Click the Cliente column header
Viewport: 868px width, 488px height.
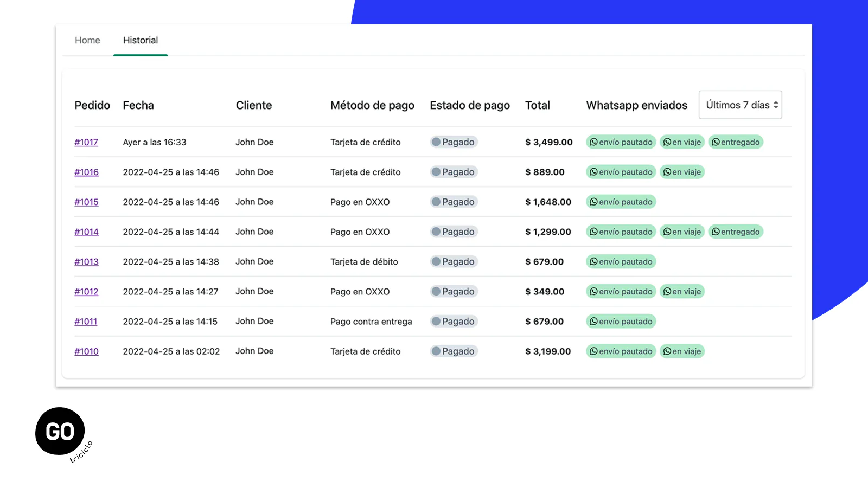pos(254,105)
